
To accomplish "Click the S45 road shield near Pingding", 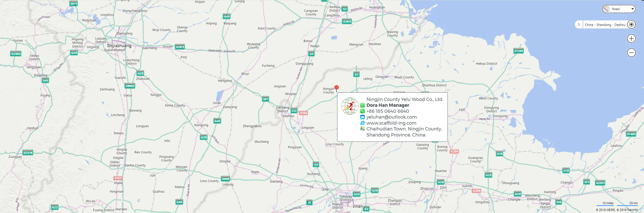I will pos(45,80).
